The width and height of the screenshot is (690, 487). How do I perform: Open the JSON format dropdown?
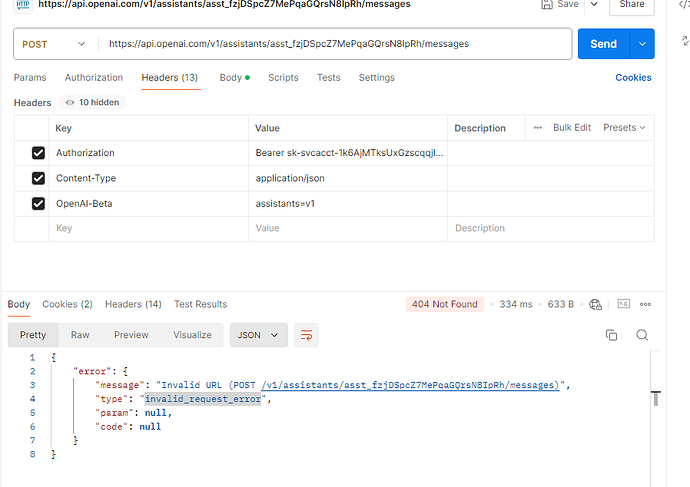click(258, 335)
